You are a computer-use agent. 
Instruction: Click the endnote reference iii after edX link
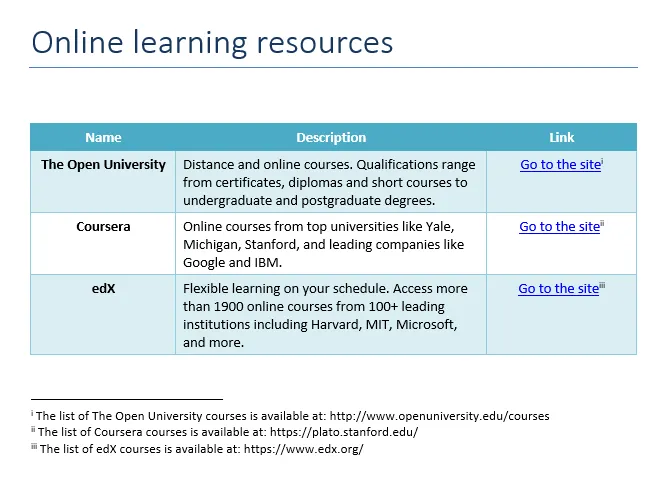[602, 285]
